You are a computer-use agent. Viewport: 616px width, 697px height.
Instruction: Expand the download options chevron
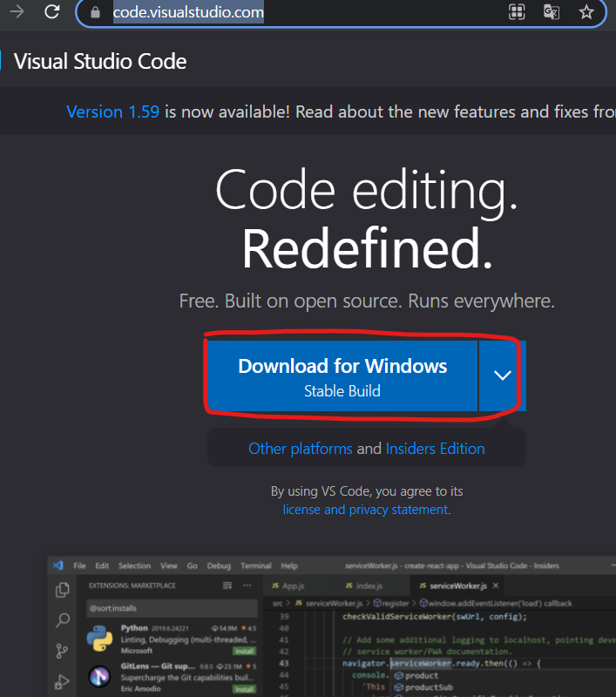coord(502,376)
